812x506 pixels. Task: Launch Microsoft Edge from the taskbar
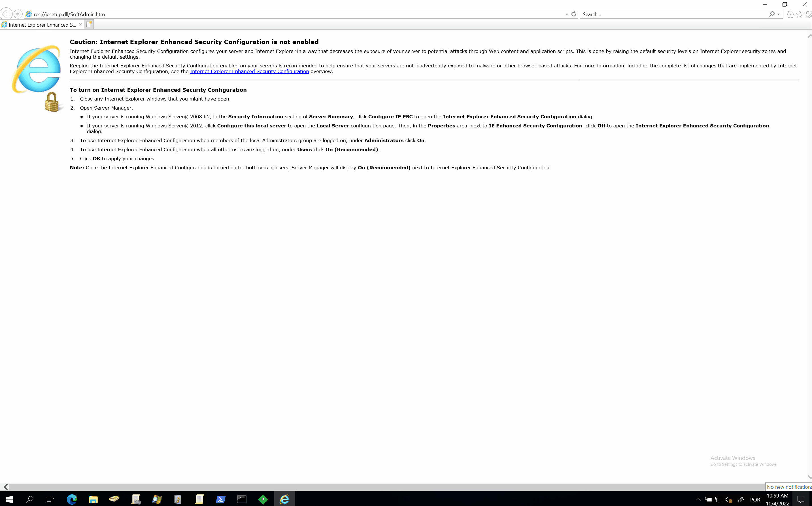click(72, 500)
